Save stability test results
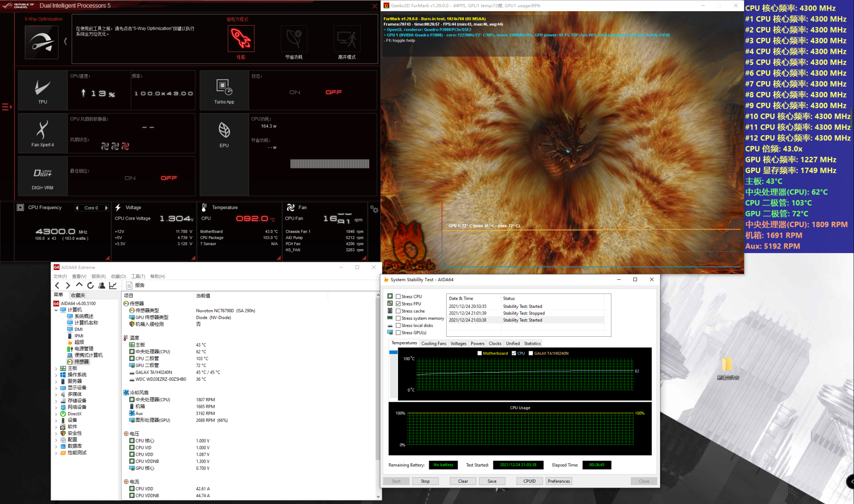 (492, 481)
